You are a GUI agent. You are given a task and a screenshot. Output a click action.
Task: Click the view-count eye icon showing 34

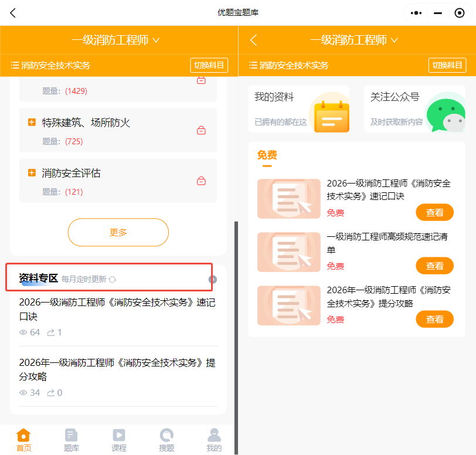(x=23, y=393)
